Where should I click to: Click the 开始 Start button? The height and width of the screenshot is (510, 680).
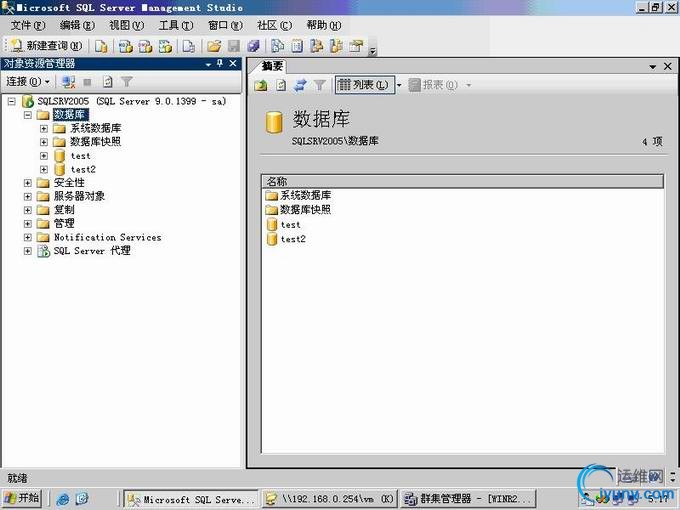(x=22, y=498)
